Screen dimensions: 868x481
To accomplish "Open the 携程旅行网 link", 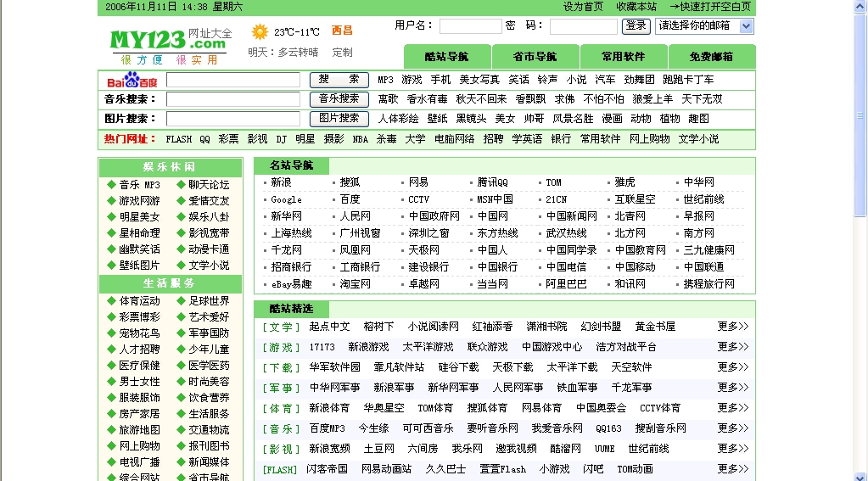I will coord(709,284).
